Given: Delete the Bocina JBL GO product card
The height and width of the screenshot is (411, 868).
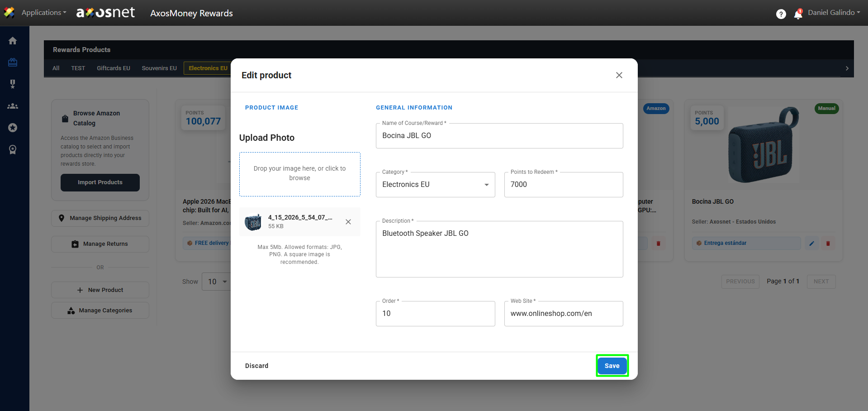Looking at the screenshot, I should click(828, 244).
